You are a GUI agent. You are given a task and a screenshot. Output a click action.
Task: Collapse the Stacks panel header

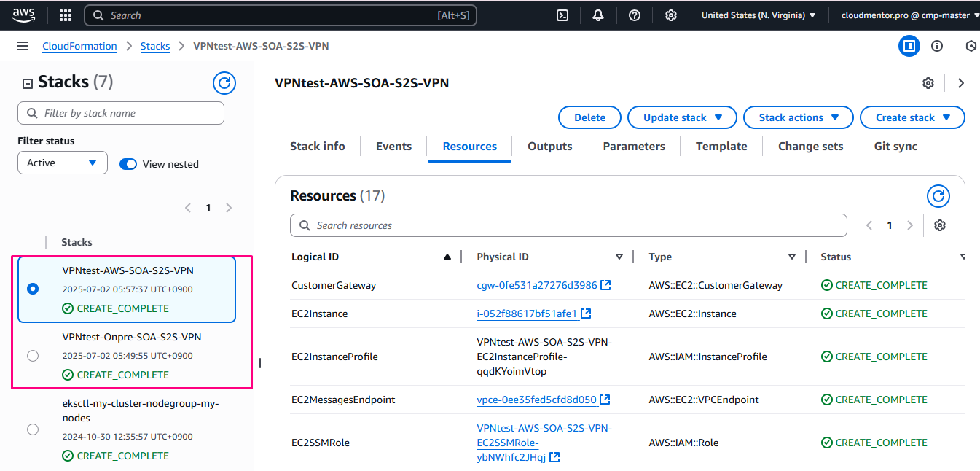click(28, 83)
